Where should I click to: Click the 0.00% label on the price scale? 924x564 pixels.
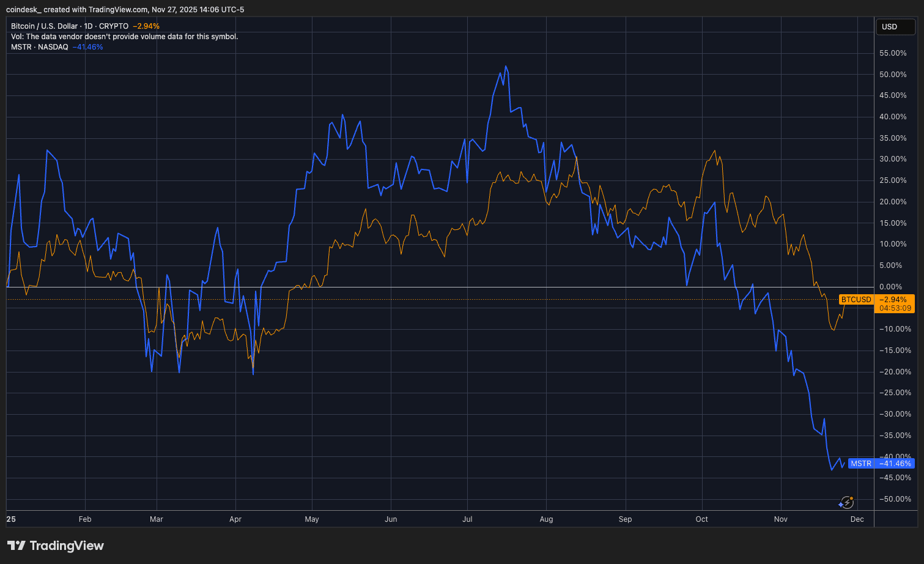click(890, 287)
